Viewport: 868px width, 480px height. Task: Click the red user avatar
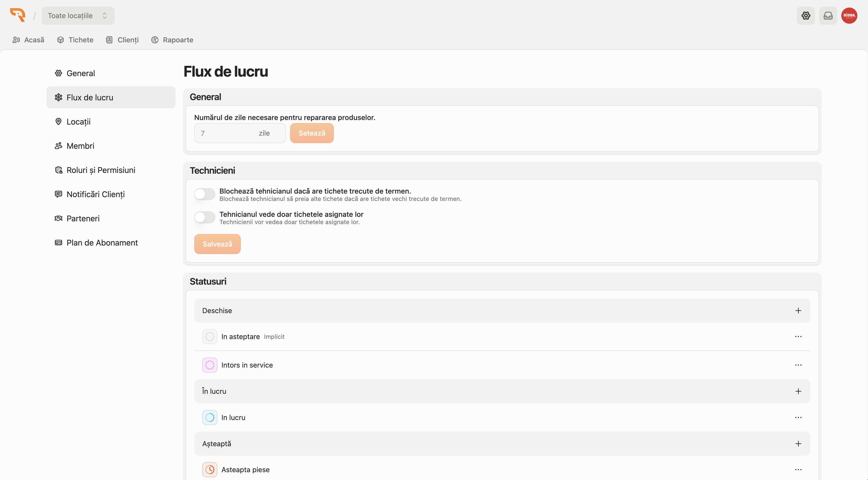[849, 15]
